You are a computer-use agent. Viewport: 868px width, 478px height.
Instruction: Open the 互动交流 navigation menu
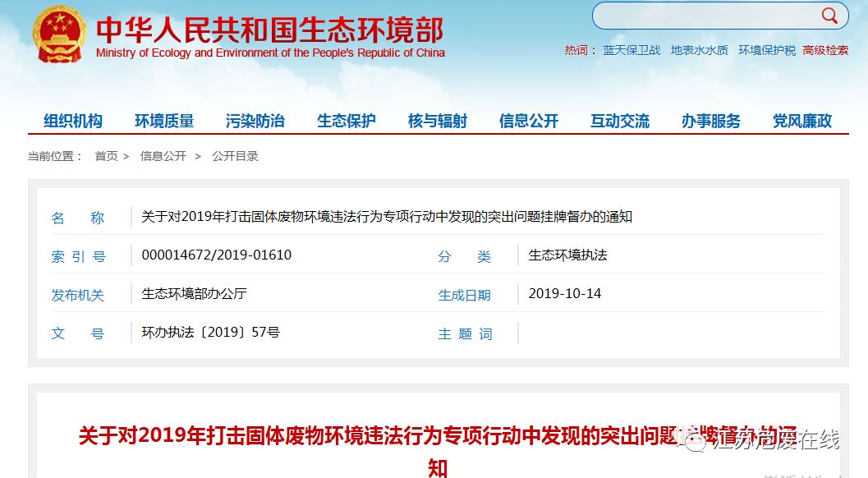620,121
